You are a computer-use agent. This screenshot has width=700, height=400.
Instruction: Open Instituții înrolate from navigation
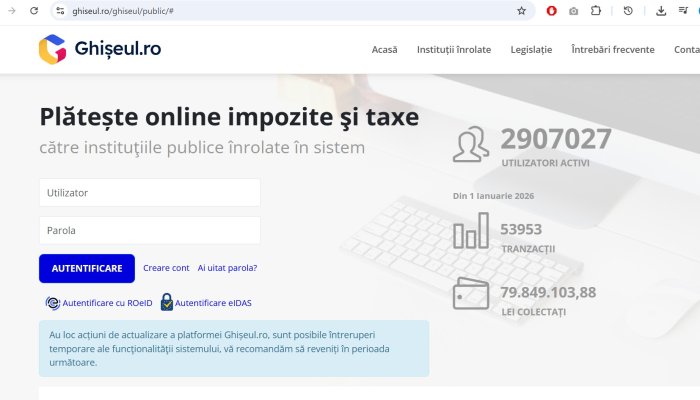(454, 49)
